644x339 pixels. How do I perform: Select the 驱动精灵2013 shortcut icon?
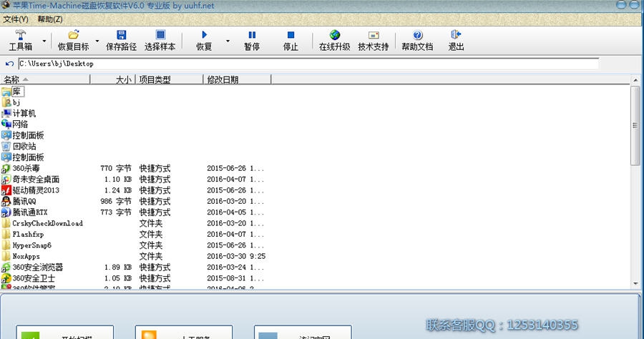(6, 190)
